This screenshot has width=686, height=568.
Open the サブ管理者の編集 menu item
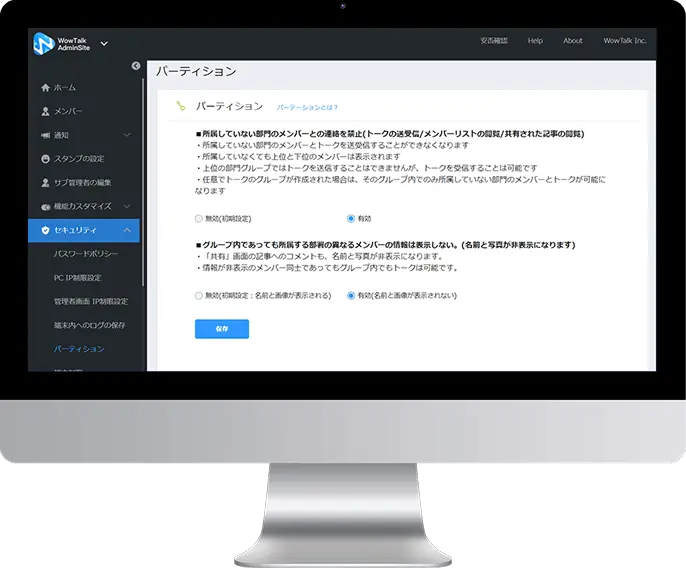(x=84, y=182)
